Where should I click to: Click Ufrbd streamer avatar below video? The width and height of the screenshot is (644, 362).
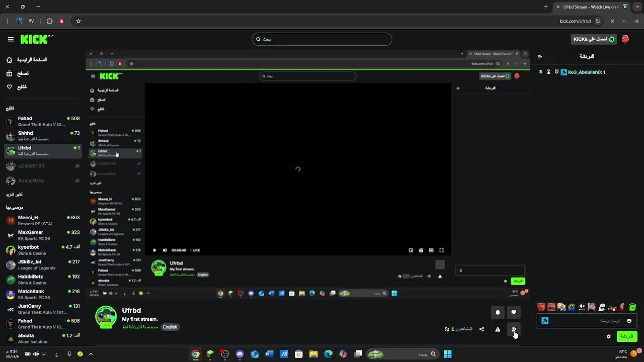click(106, 317)
